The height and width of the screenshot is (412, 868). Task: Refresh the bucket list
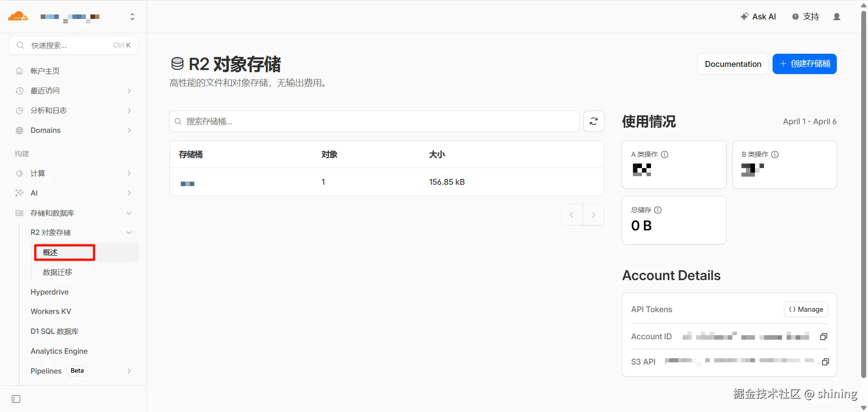pos(594,122)
